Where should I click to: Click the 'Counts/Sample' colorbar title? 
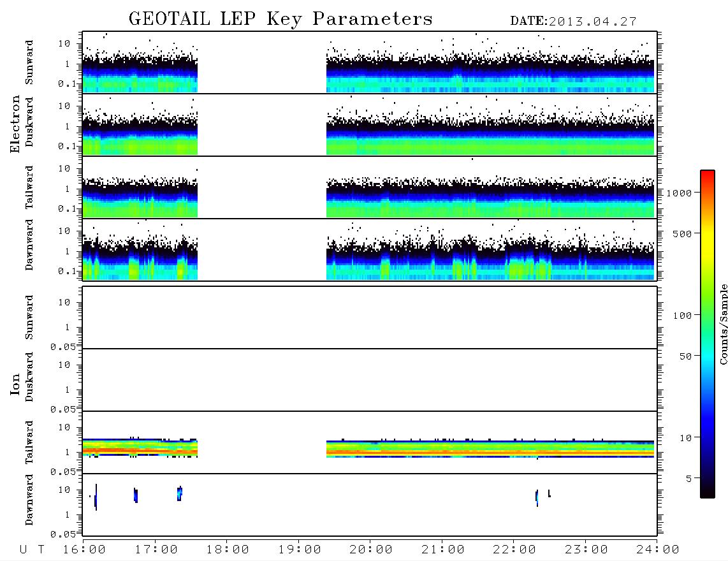click(723, 324)
